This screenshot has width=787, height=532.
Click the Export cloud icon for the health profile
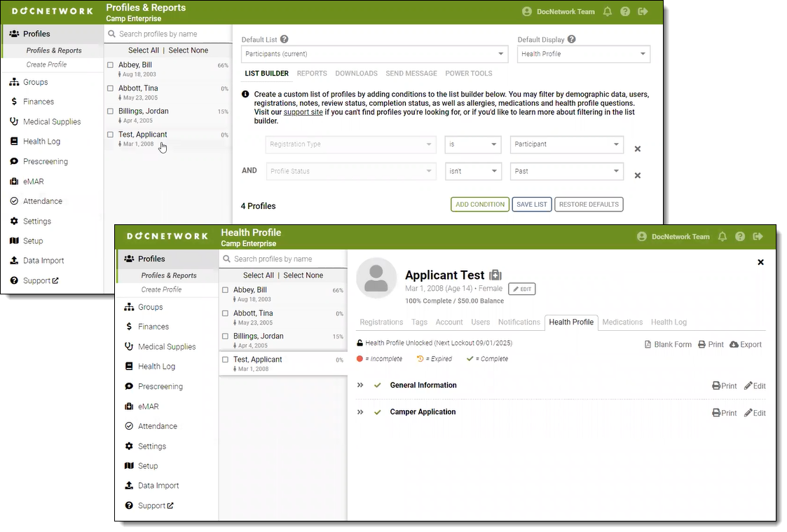coord(734,345)
